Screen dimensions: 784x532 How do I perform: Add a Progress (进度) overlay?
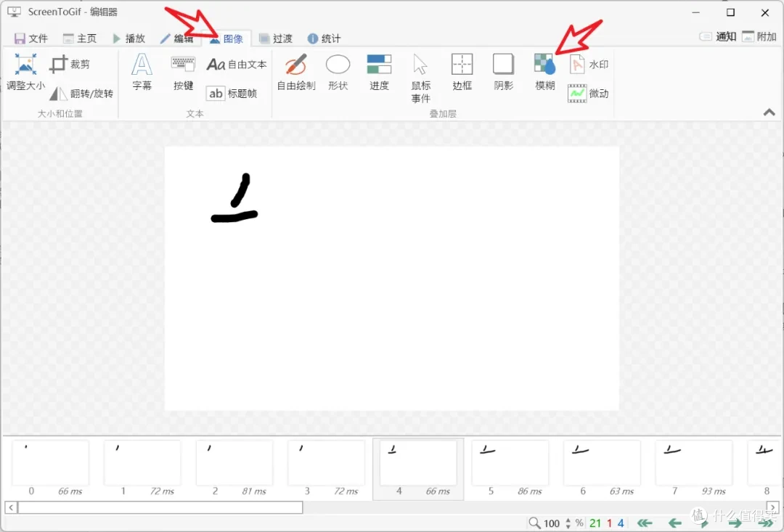pos(379,73)
